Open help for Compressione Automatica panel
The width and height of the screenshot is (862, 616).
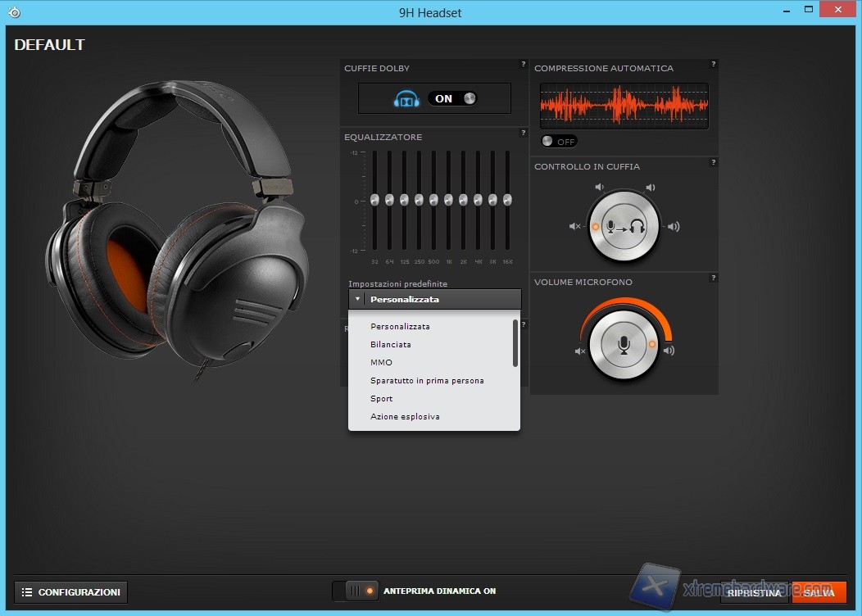(713, 64)
